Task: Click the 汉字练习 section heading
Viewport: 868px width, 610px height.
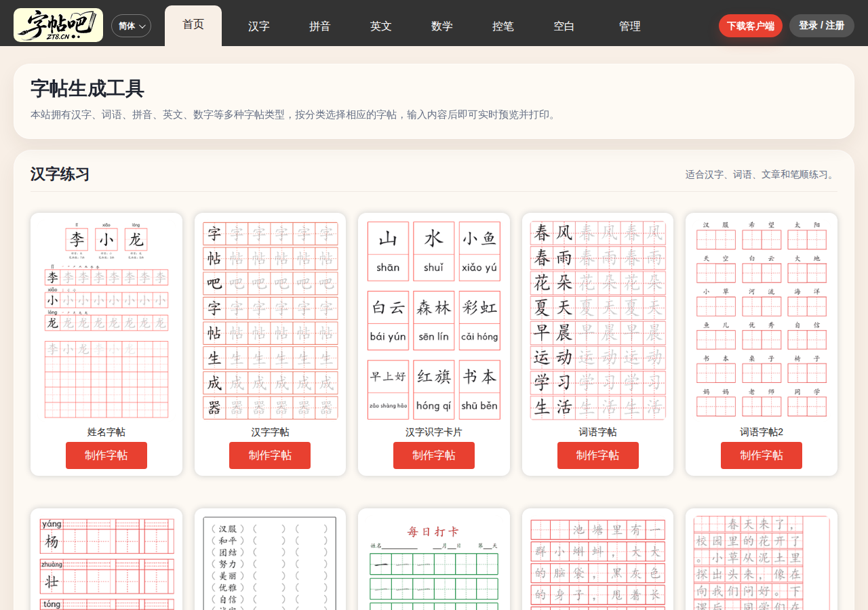Action: 60,174
